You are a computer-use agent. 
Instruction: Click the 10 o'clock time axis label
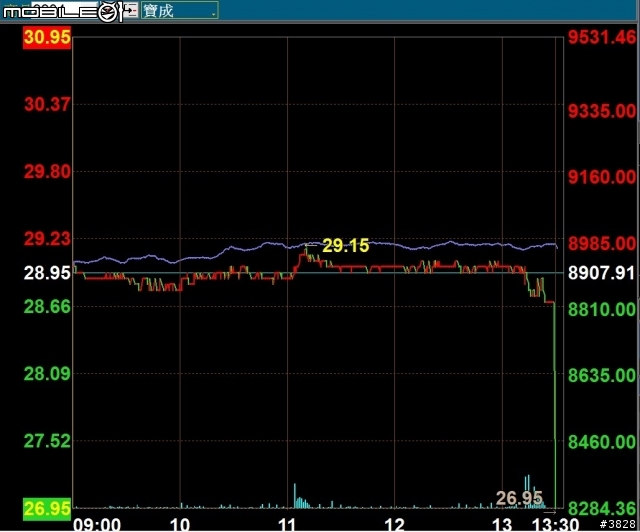click(180, 524)
